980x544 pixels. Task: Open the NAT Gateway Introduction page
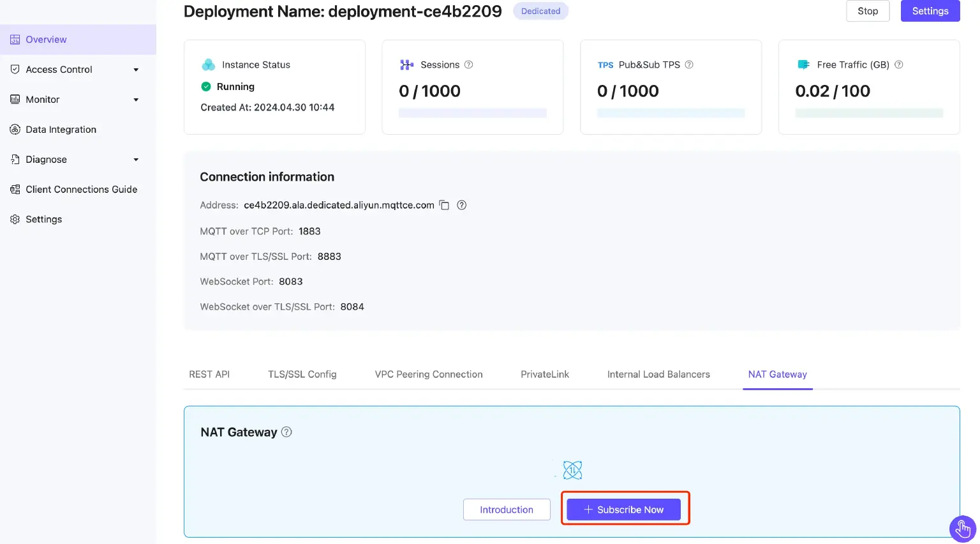point(507,509)
